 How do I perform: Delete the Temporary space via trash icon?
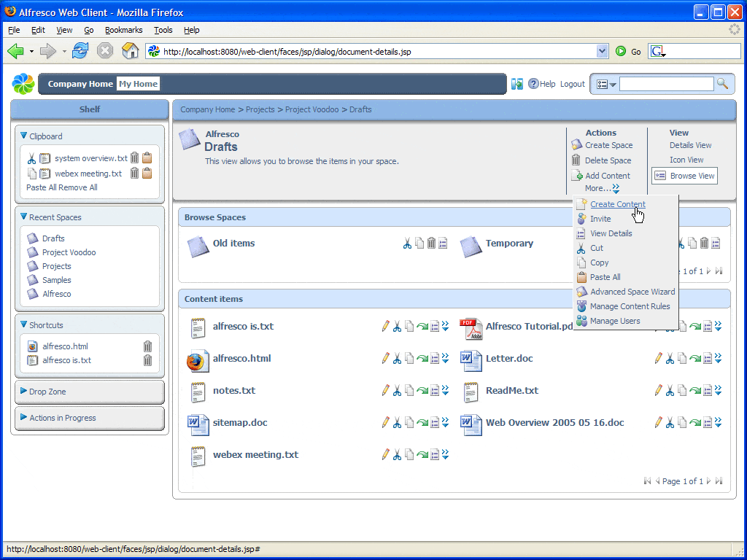704,244
